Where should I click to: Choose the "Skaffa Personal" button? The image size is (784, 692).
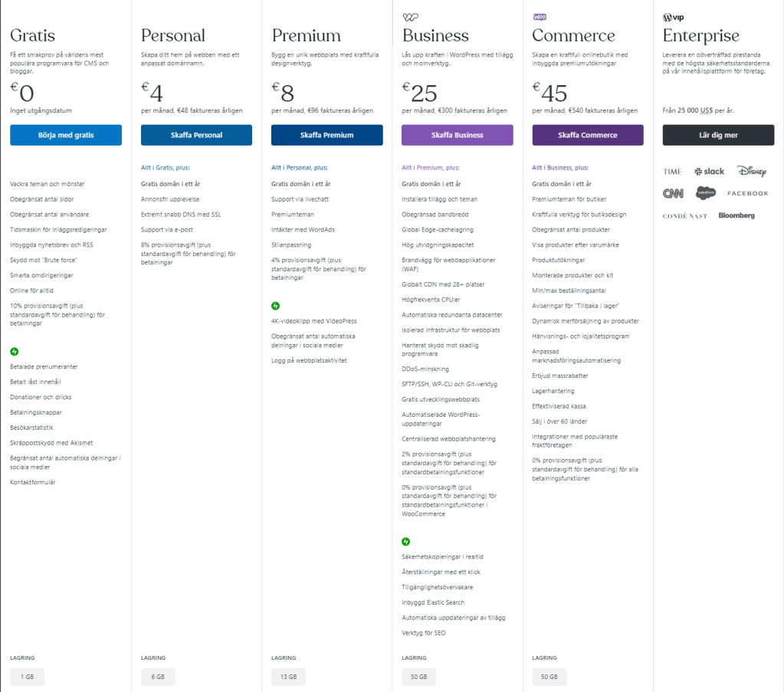[196, 135]
